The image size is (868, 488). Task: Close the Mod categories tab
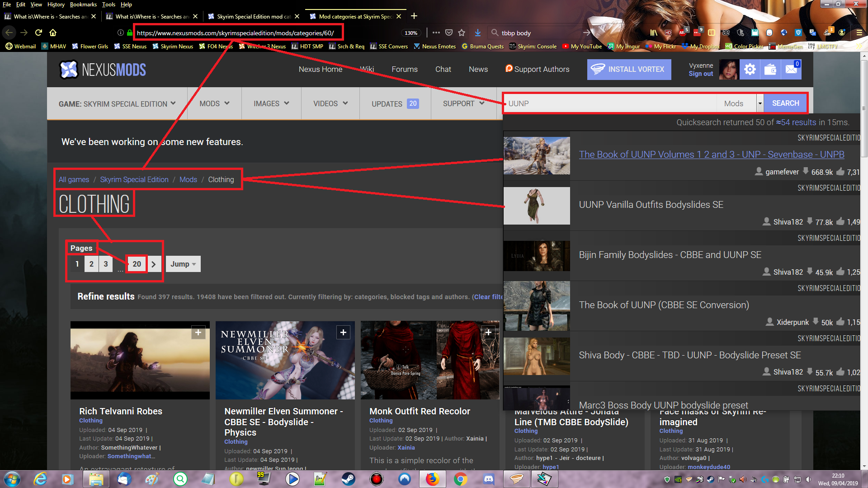tap(399, 16)
